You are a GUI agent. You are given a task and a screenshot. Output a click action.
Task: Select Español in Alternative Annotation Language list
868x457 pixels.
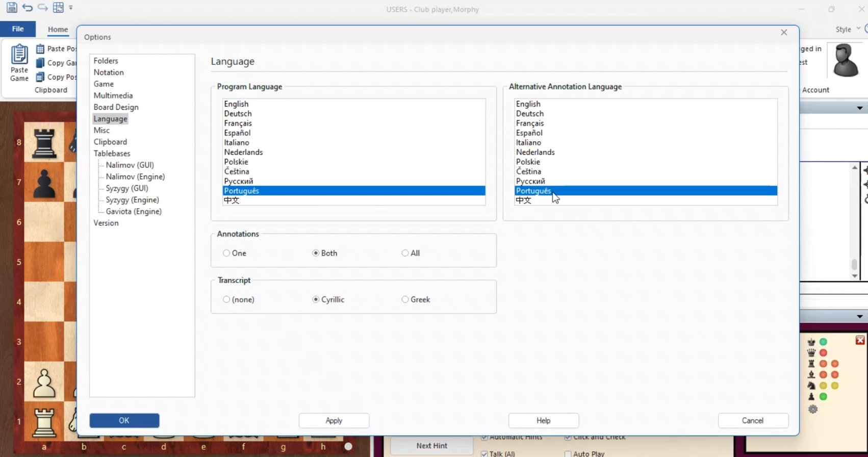(x=646, y=133)
